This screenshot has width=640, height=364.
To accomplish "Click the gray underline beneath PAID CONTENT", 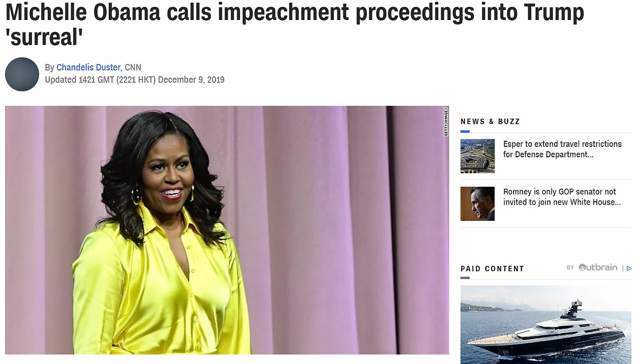I will click(465, 278).
